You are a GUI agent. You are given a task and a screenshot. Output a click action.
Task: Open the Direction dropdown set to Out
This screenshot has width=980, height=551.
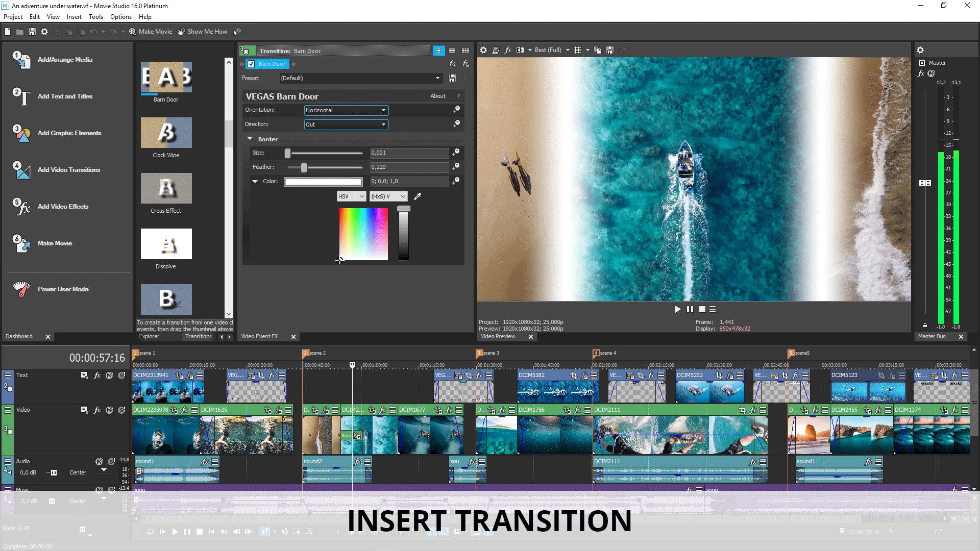click(x=346, y=124)
